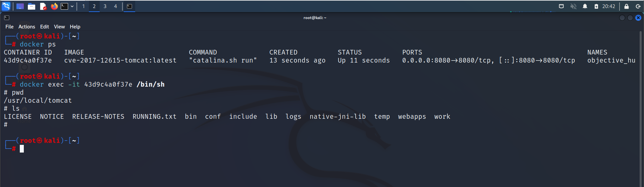Open the File menu
The height and width of the screenshot is (187, 644).
click(x=9, y=27)
